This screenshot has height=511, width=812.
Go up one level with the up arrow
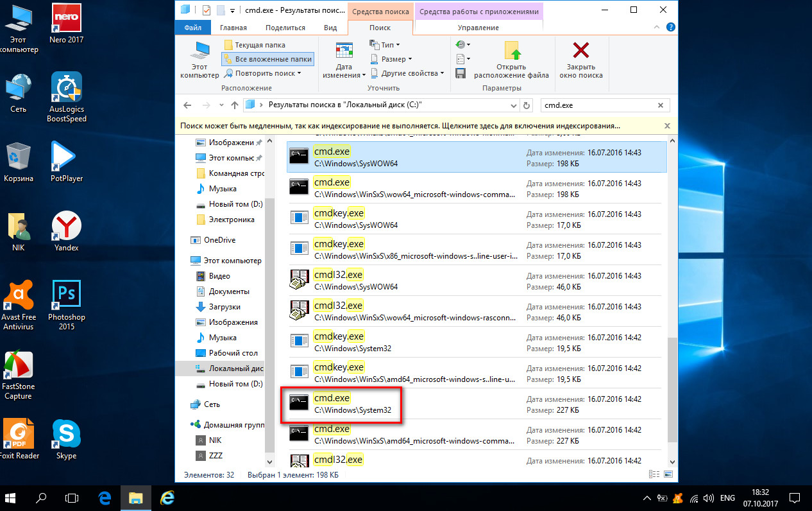[235, 105]
